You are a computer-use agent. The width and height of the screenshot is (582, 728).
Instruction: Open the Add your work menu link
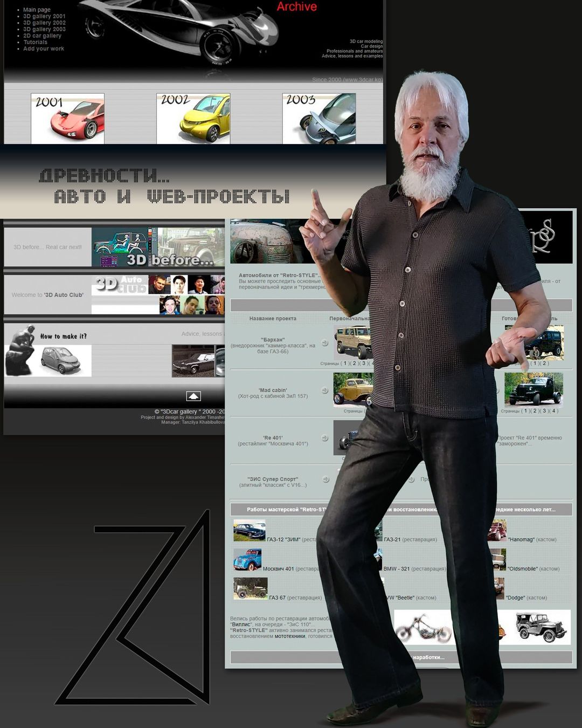(x=43, y=49)
